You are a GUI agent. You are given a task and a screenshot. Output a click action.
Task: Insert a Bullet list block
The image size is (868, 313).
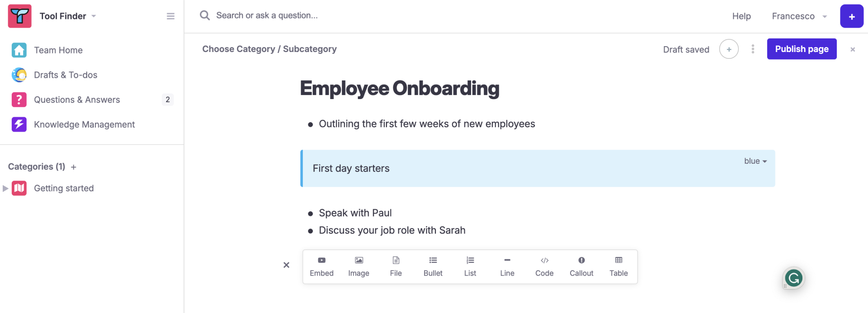coord(433,267)
